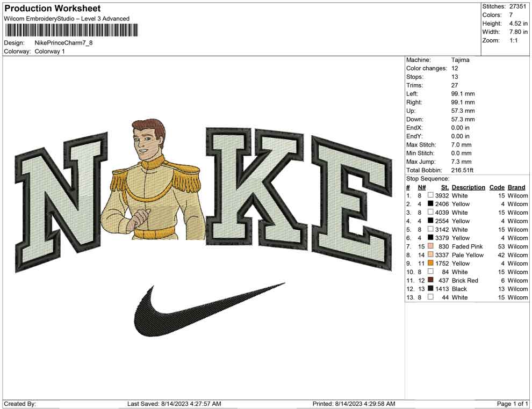The image size is (532, 409).
Task: Select the Pale Yellow color swatch
Action: pos(430,254)
